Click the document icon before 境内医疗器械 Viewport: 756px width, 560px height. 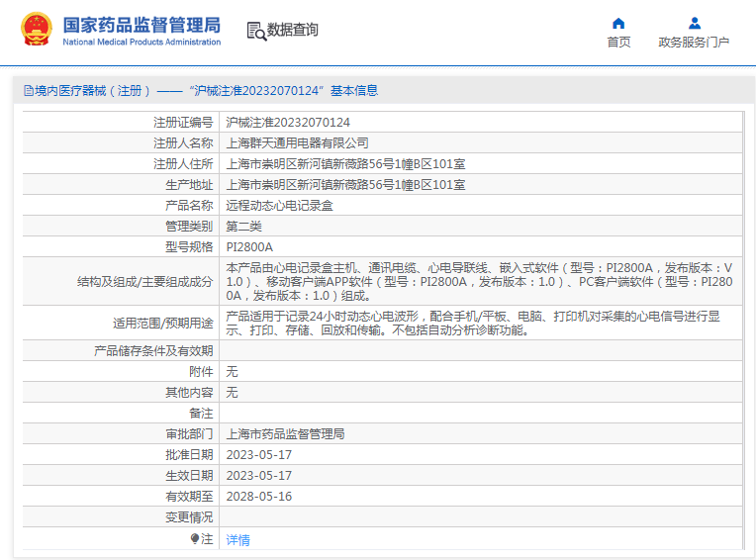(x=29, y=91)
